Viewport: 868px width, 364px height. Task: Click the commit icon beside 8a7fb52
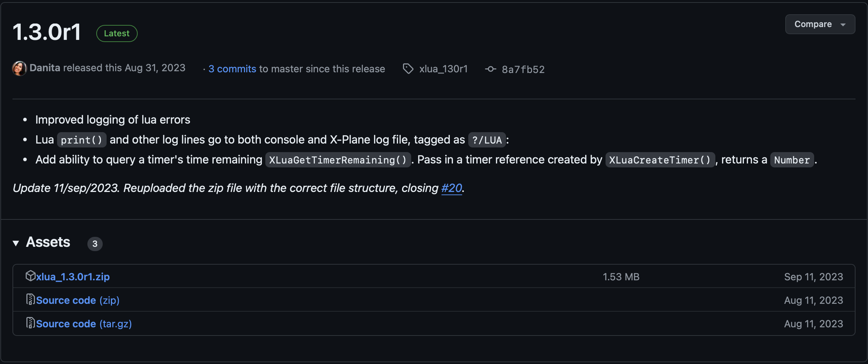click(x=491, y=69)
